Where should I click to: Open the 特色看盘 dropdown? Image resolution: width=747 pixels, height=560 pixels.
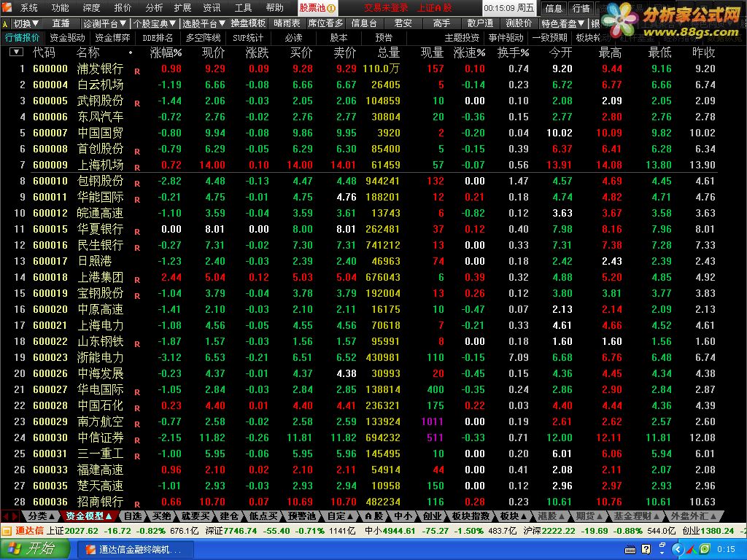[562, 23]
